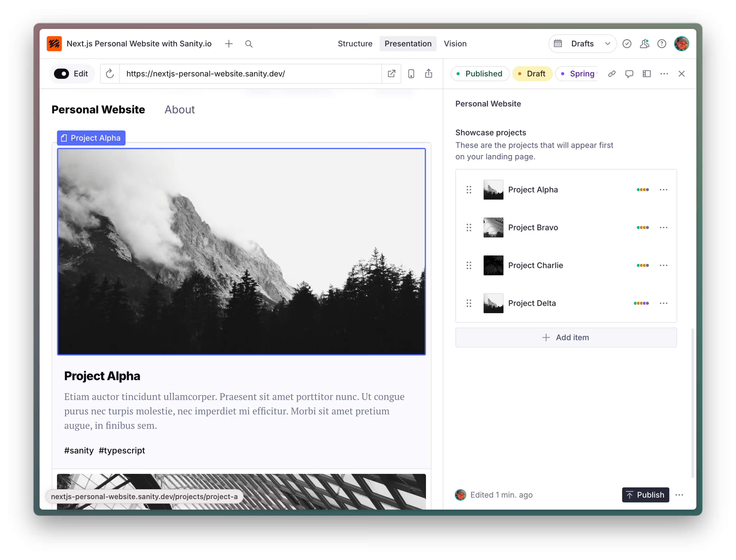Open the comments speech-bubble icon
Screen dimensions: 736x560
(x=629, y=74)
